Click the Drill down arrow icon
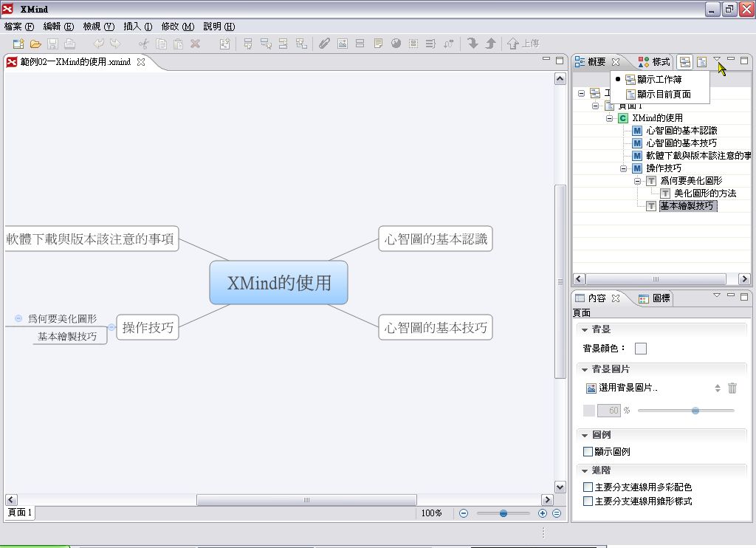756x548 pixels. tap(472, 44)
